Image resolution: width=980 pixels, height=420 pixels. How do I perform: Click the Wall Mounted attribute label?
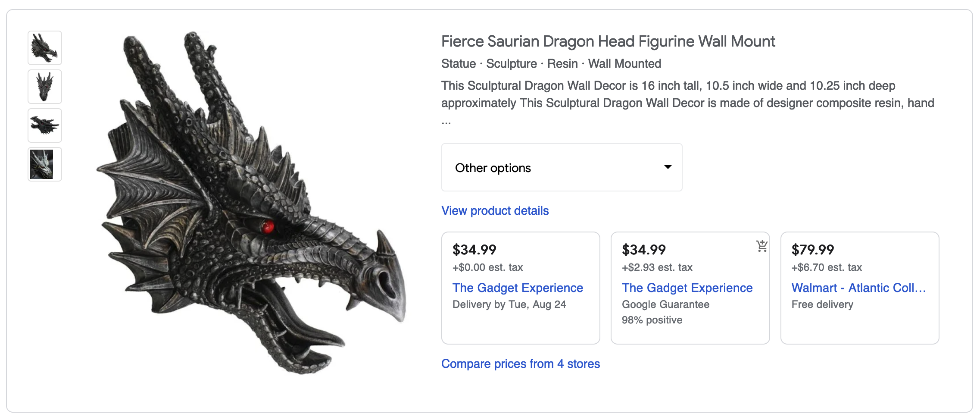point(624,63)
